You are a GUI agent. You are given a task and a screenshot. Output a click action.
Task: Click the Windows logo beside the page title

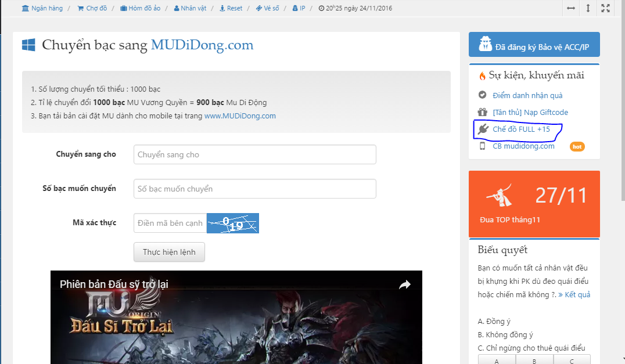click(x=28, y=45)
